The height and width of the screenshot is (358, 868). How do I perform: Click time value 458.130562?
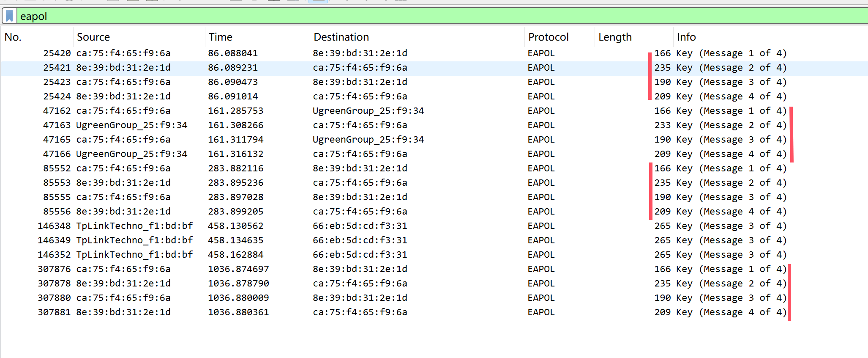(236, 226)
